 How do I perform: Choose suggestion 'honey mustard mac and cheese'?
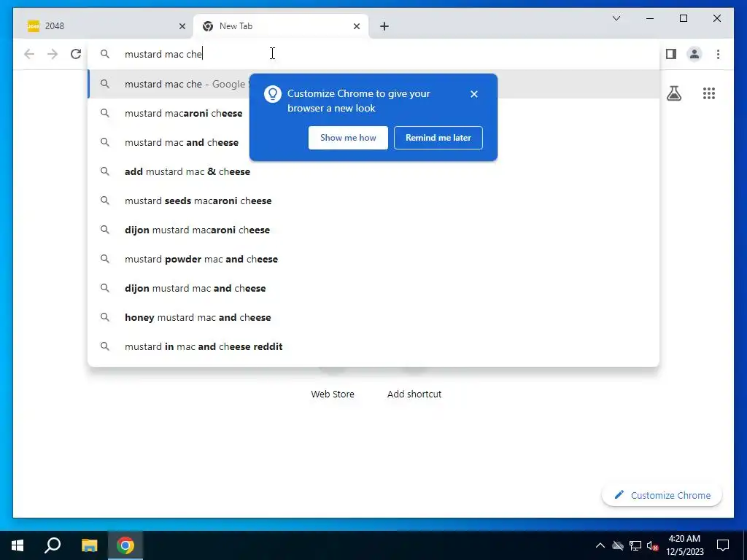tap(373, 317)
